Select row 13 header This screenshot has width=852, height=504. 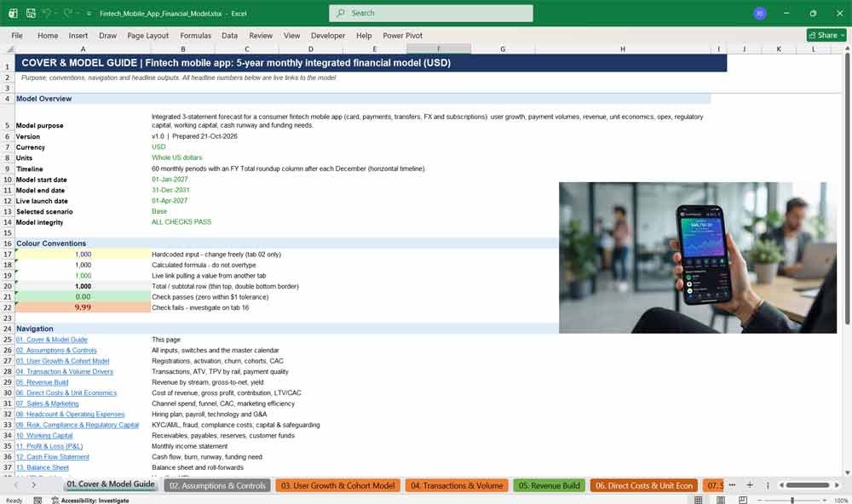pyautogui.click(x=8, y=212)
